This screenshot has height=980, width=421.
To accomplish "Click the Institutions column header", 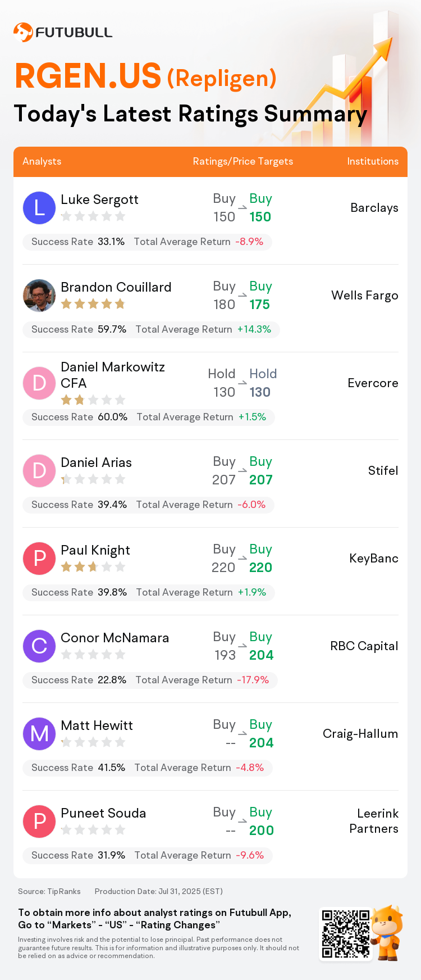I will tap(373, 161).
